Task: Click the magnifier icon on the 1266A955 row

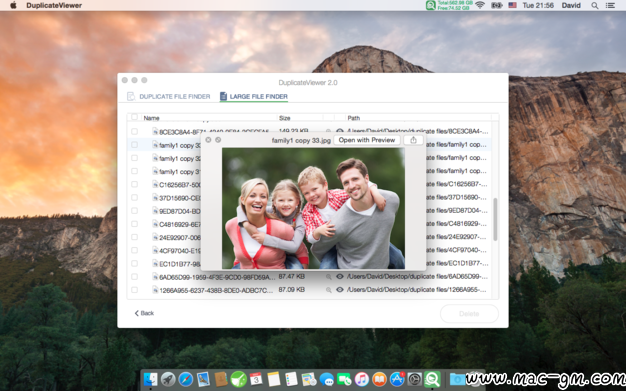Action: click(x=329, y=290)
